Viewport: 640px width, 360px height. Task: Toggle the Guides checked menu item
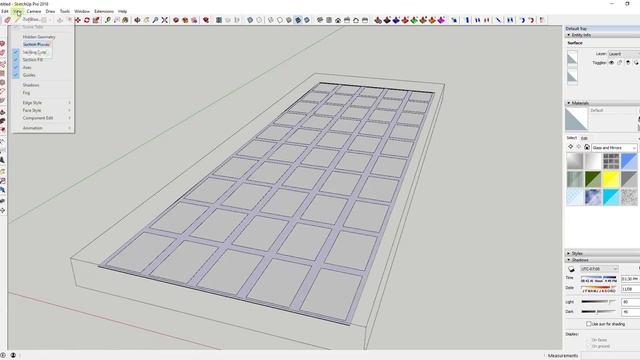point(29,75)
